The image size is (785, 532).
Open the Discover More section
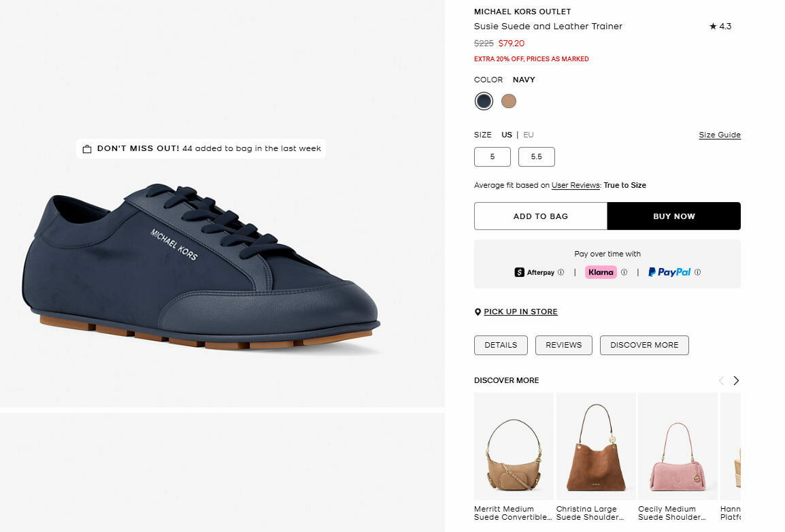tap(644, 345)
